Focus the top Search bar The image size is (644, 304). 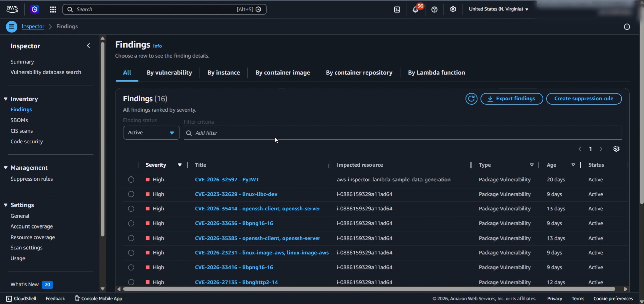click(164, 9)
